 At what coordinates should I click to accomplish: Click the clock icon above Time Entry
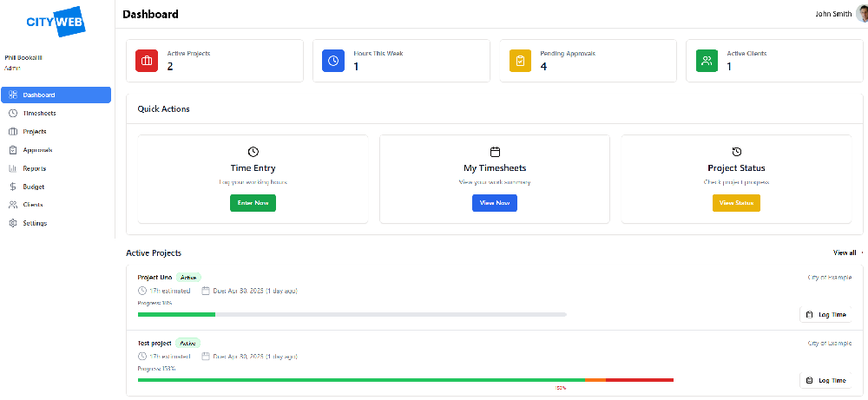[x=253, y=152]
